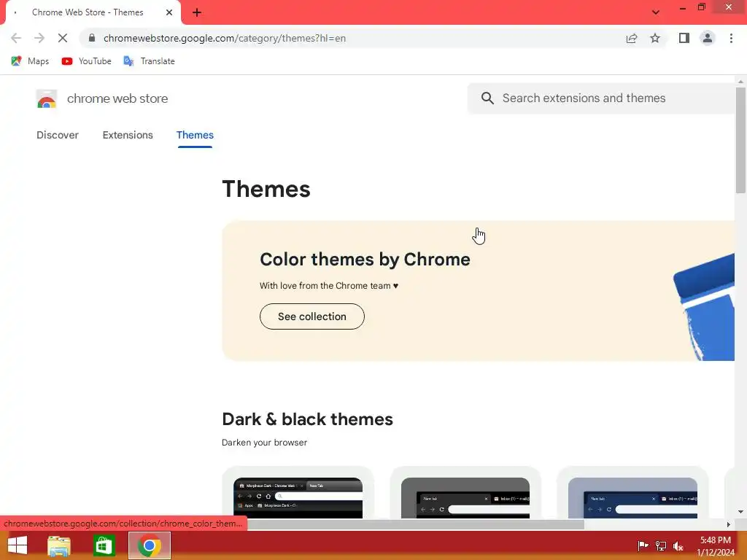
Task: Switch to the Extensions tab
Action: (128, 135)
